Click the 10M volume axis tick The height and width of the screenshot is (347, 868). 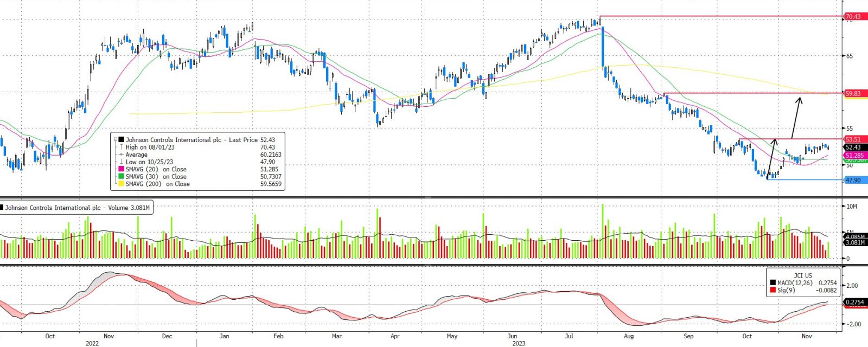point(852,207)
